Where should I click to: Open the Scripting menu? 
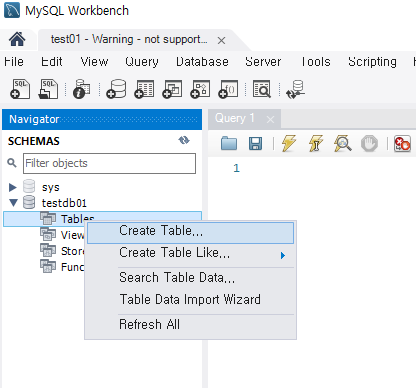[x=372, y=62]
